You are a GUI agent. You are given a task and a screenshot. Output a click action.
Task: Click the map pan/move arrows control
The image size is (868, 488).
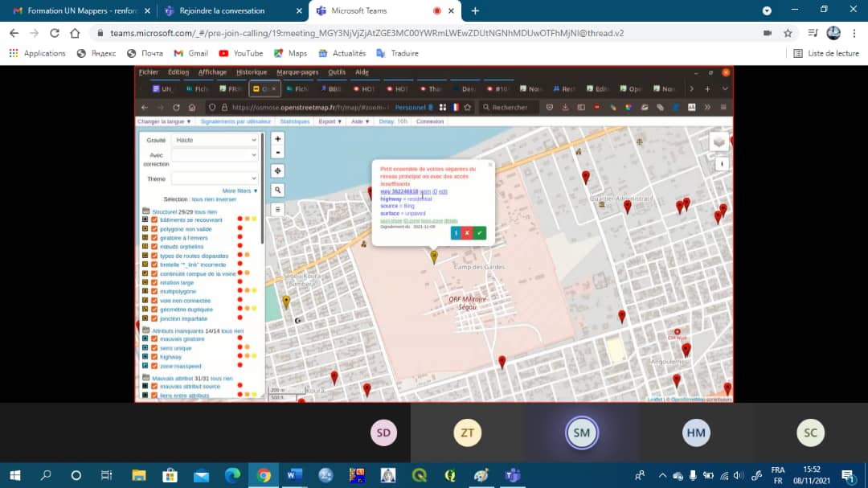pyautogui.click(x=278, y=171)
